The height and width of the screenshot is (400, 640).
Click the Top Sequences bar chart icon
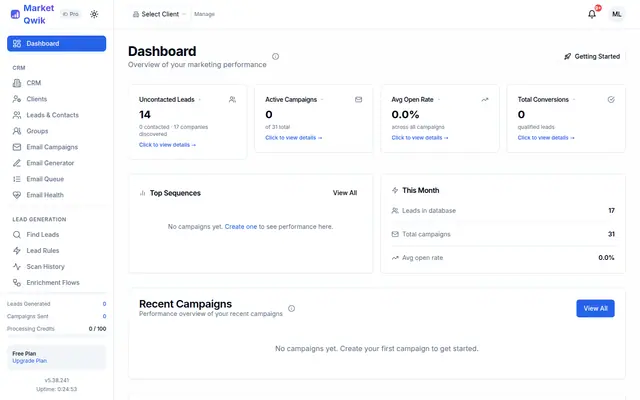pos(142,193)
